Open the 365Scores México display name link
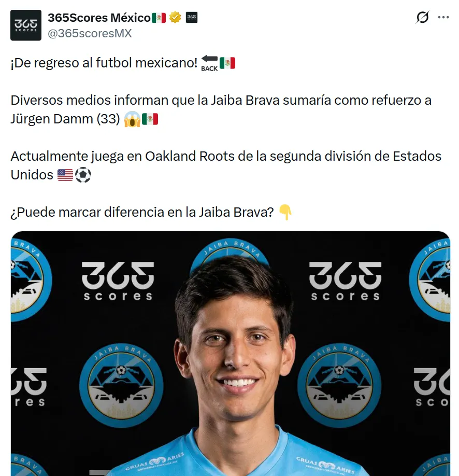This screenshot has height=476, width=459. (x=99, y=18)
